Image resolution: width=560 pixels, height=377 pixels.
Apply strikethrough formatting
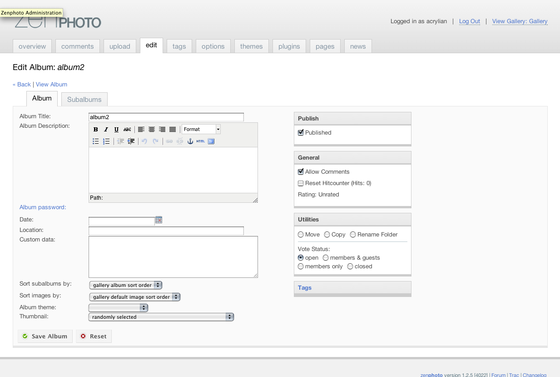[127, 129]
